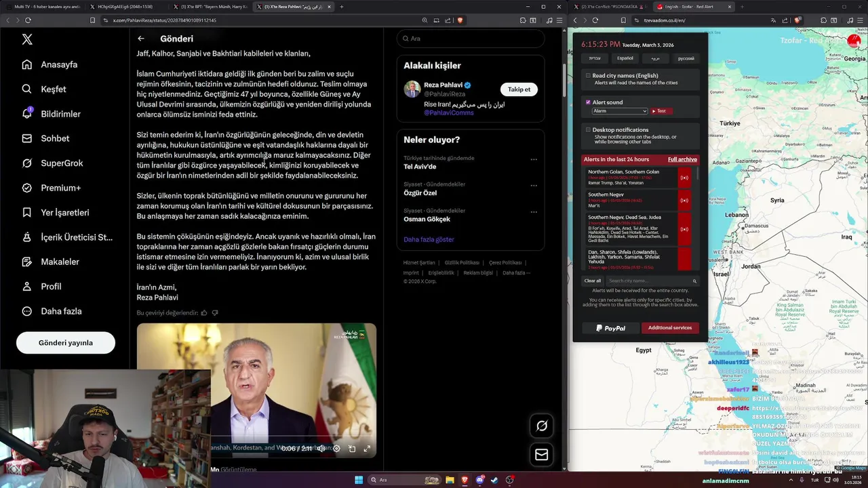868x488 pixels.
Task: Open File Explorer from taskbar
Action: tap(450, 480)
